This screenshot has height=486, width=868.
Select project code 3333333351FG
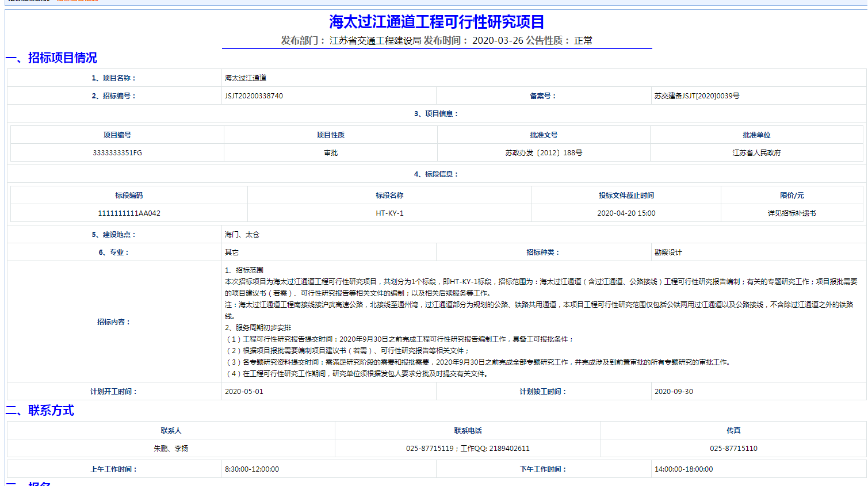(x=117, y=153)
